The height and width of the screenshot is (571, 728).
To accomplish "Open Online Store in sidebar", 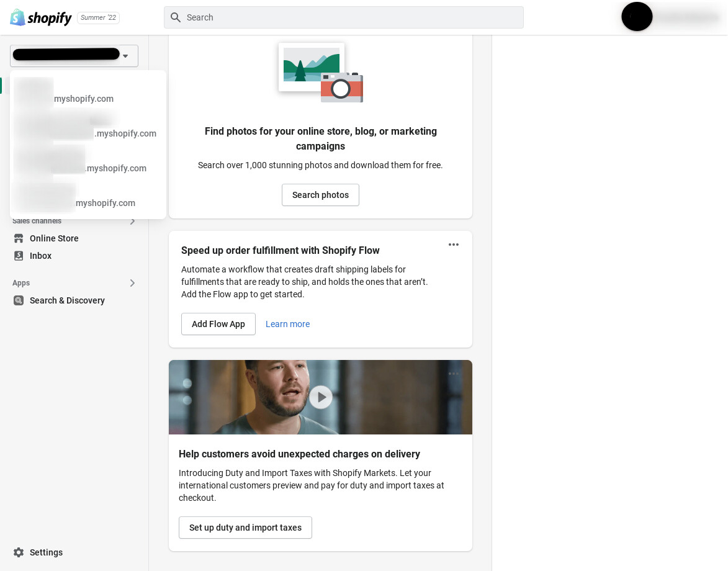I will coord(54,238).
